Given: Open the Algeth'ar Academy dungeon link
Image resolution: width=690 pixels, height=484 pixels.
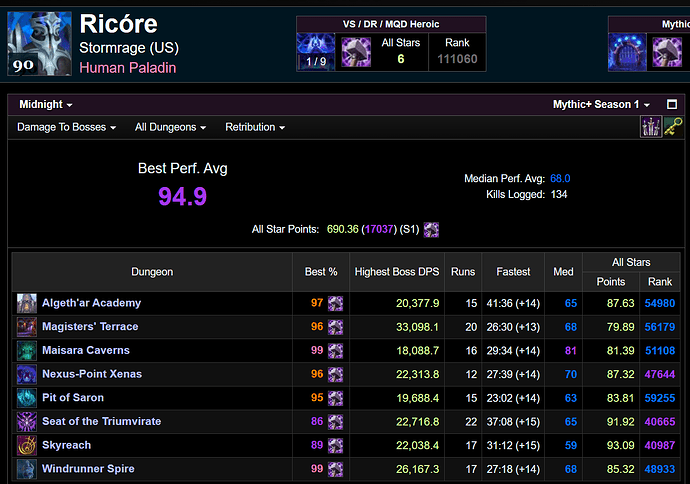Looking at the screenshot, I should click(x=92, y=303).
